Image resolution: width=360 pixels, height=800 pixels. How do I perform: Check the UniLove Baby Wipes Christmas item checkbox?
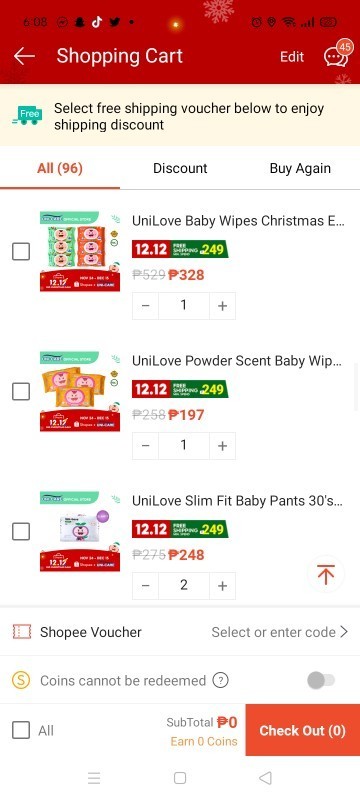[21, 251]
